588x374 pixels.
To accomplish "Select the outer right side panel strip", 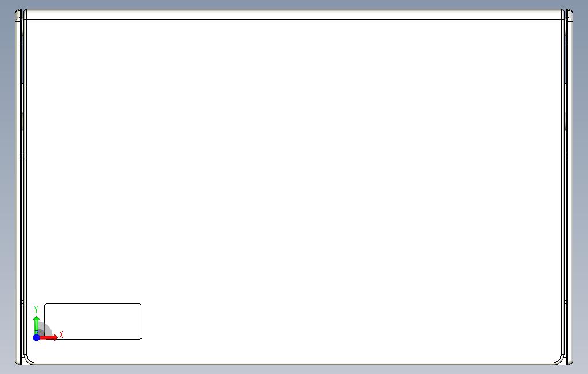I will [x=569, y=188].
